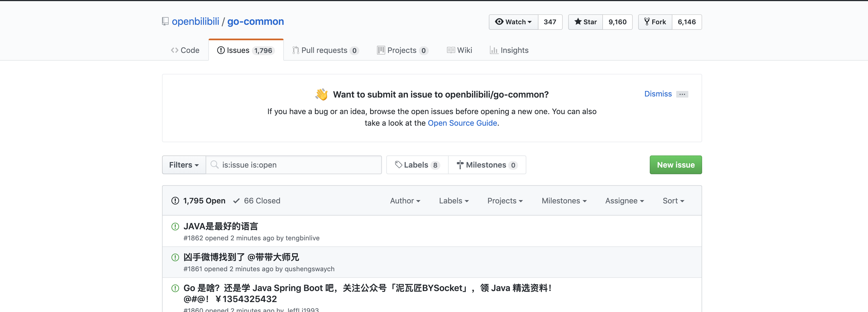
Task: Click the Pull requests icon
Action: point(295,50)
